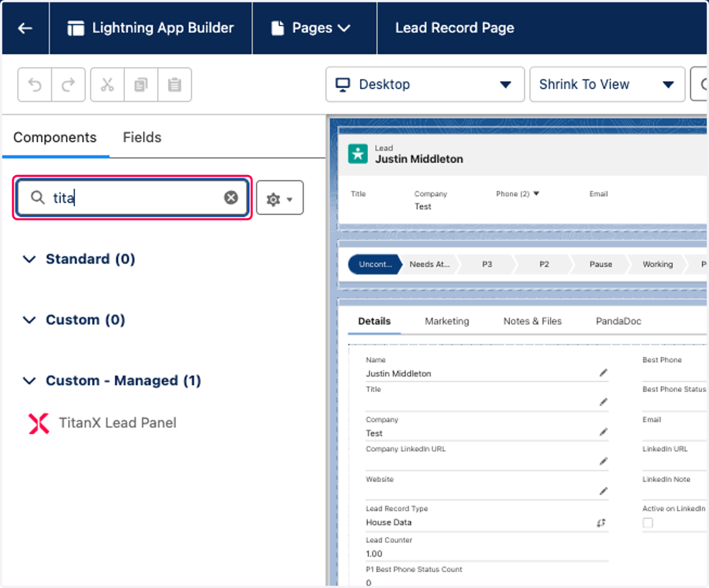Click the back arrow icon
The image size is (709, 588).
[x=25, y=28]
